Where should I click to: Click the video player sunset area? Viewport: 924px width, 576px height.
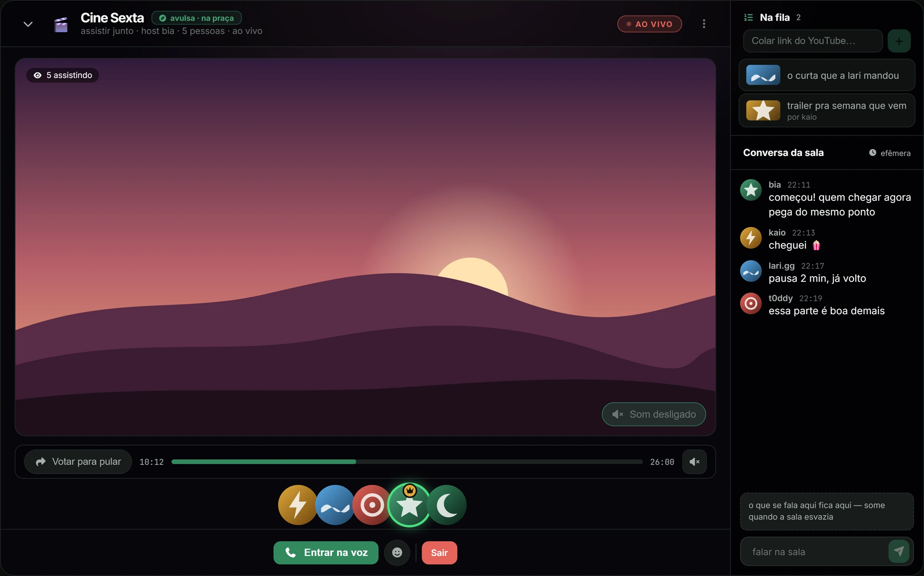tap(365, 247)
